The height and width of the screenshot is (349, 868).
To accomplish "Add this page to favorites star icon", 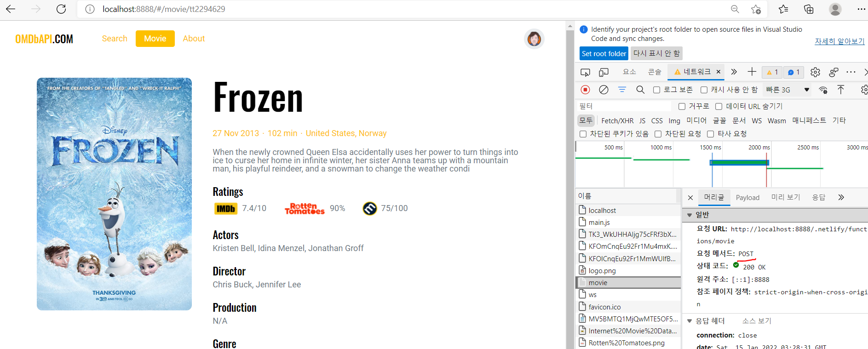I will tap(756, 9).
